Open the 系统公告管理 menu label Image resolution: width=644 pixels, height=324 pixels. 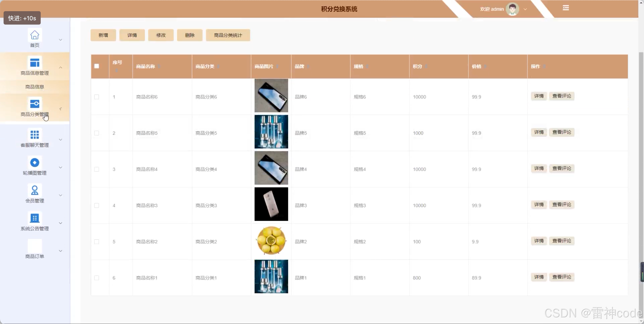coord(34,229)
